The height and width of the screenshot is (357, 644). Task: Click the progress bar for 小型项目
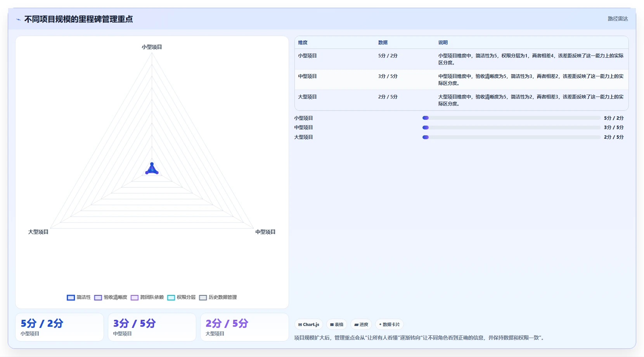click(511, 118)
